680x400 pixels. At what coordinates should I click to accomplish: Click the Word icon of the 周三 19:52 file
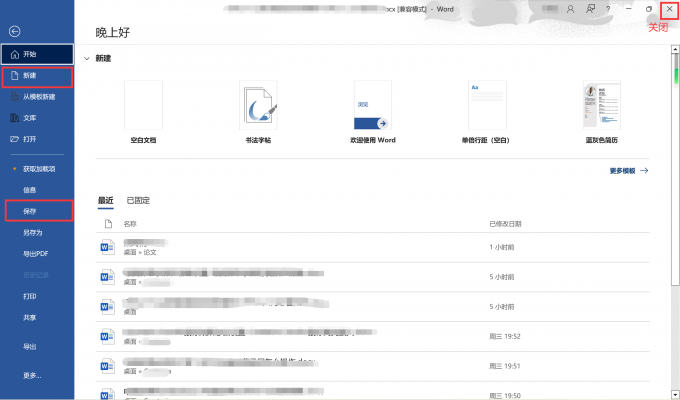coord(108,336)
